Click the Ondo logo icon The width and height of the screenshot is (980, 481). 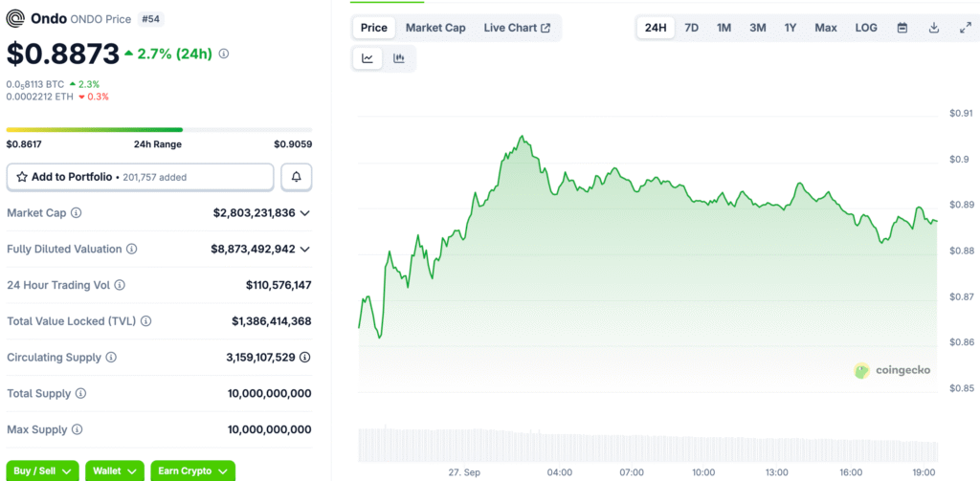click(16, 19)
